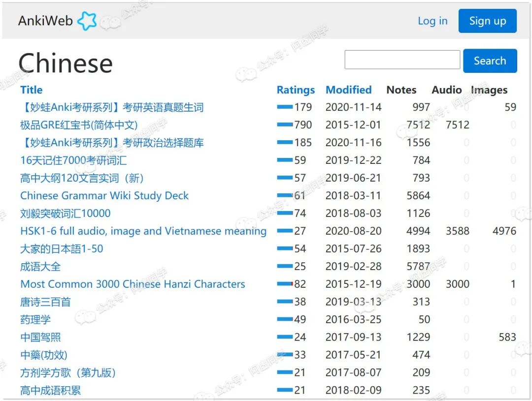Image resolution: width=532 pixels, height=401 pixels.
Task: Click modified date 2017-09-13
Action: pos(353,337)
